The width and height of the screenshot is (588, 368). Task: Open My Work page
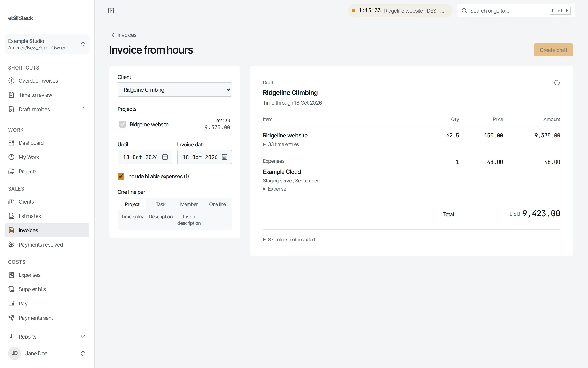pos(47,157)
